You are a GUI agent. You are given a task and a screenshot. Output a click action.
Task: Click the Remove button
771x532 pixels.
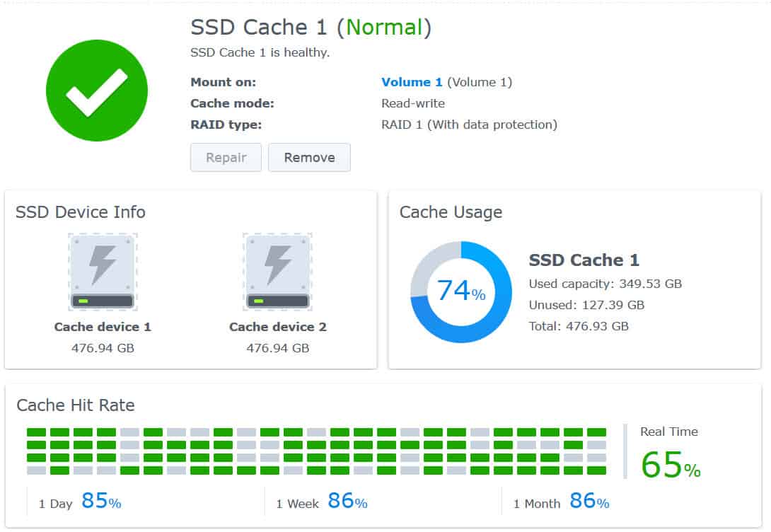[309, 157]
